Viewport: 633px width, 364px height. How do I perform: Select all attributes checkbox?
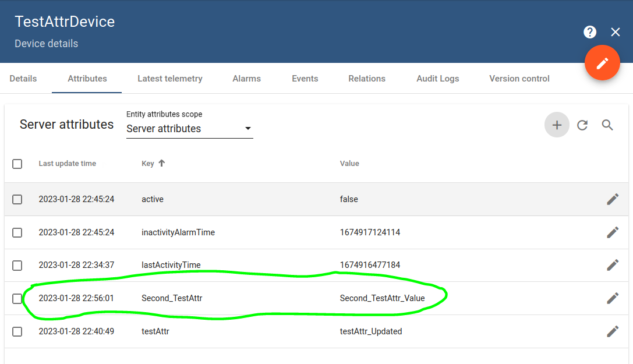[x=17, y=164]
